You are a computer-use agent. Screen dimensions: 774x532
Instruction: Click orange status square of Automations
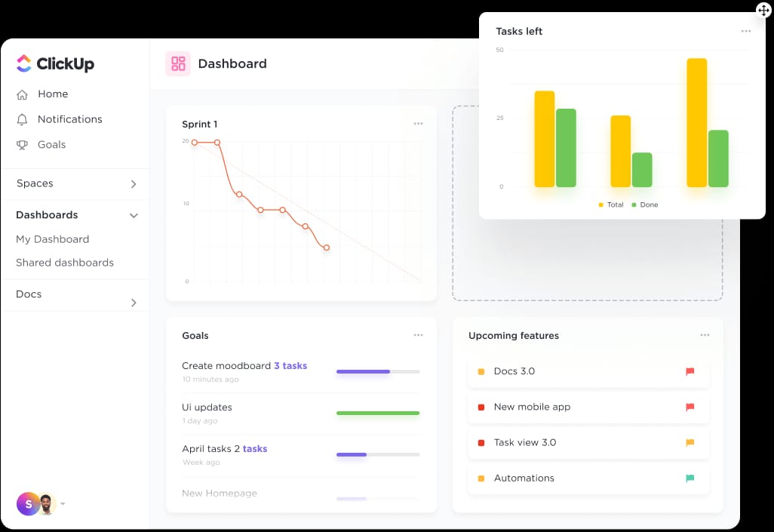coord(481,478)
